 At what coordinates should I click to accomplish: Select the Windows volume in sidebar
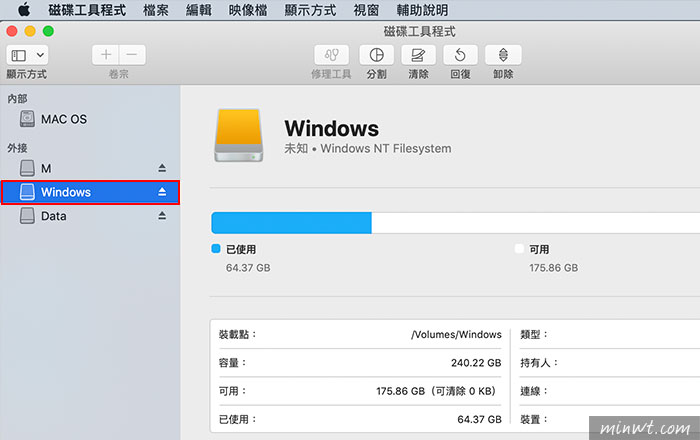pyautogui.click(x=91, y=192)
